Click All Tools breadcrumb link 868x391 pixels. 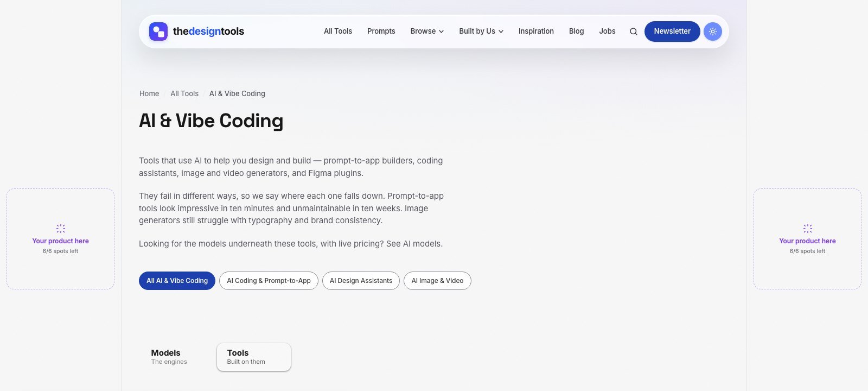pyautogui.click(x=184, y=93)
